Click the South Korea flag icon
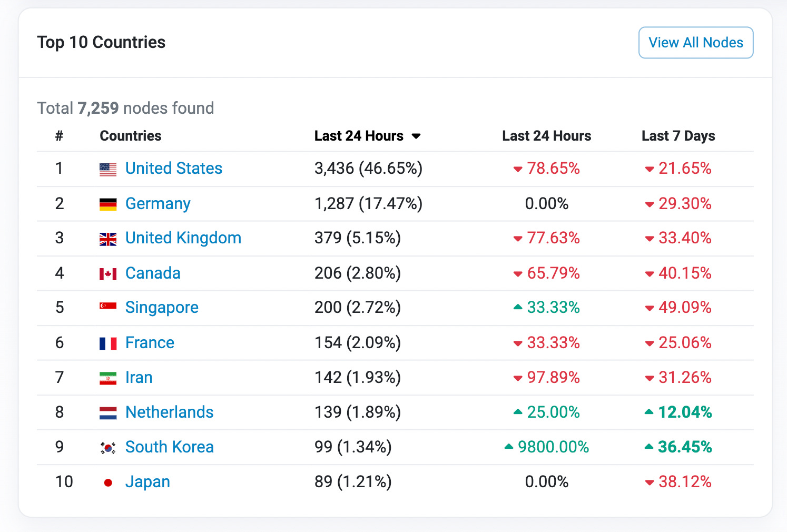 [x=108, y=448]
